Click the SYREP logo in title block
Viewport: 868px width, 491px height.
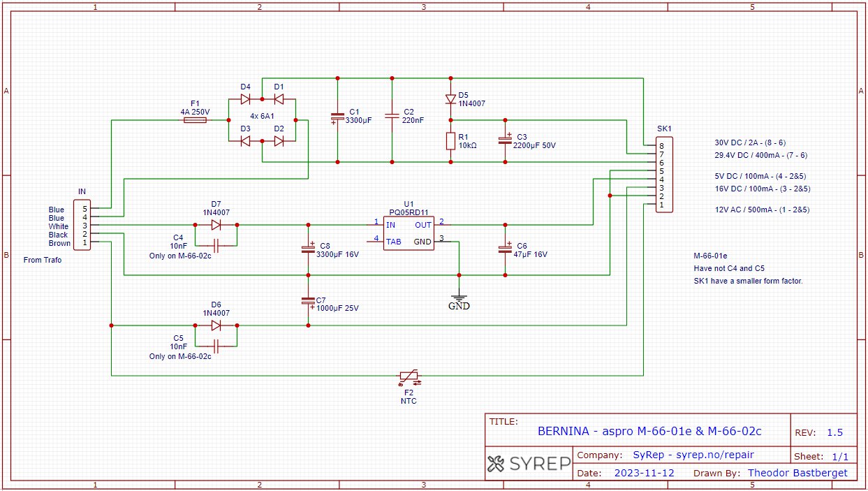coord(529,464)
